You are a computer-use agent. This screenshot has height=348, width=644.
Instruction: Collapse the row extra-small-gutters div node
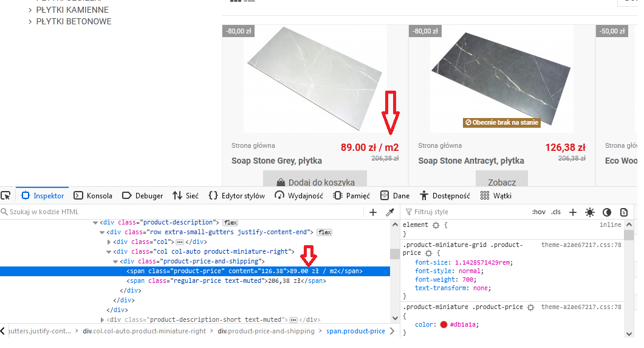(x=102, y=232)
